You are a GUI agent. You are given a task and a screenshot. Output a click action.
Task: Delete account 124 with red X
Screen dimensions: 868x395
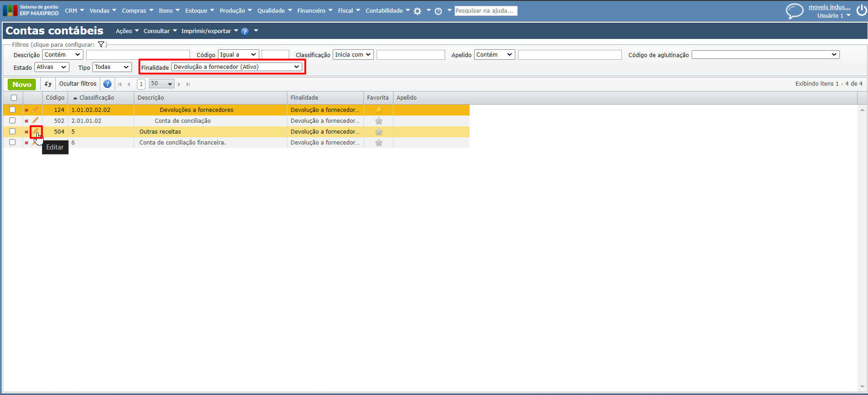pos(26,110)
